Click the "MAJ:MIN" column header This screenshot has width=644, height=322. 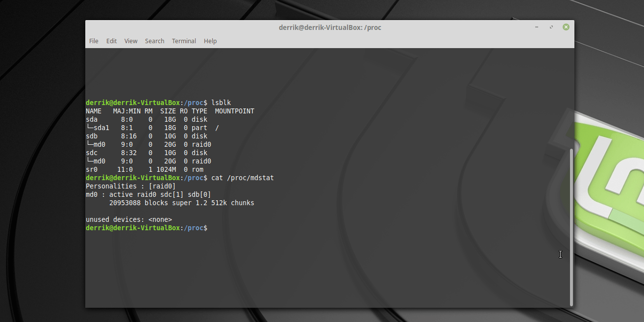pos(127,111)
